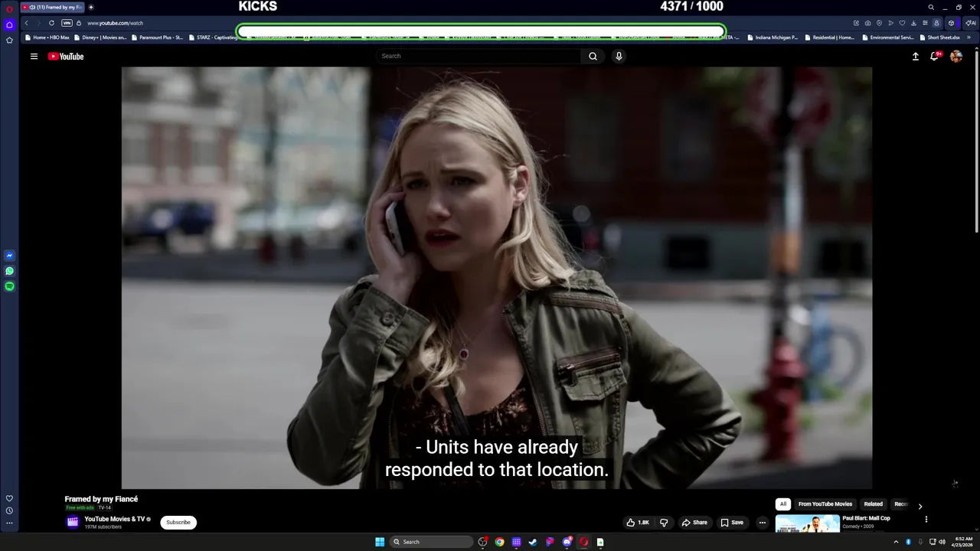The image size is (980, 551).
Task: Open Indiana Michigan P... bookmark
Action: (x=773, y=37)
